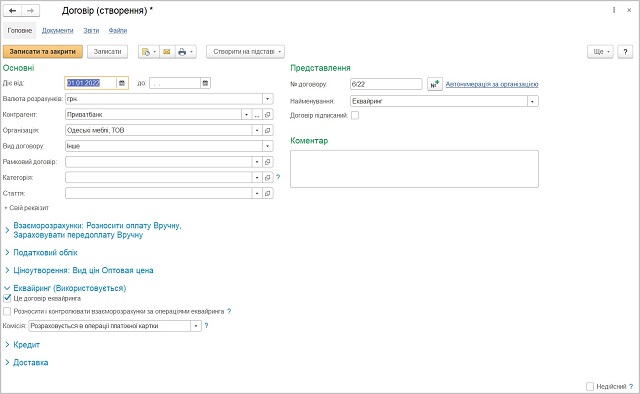Image resolution: width=640 pixels, height=394 pixels.
Task: Open 'Автонумерація за організацією' link
Action: [492, 84]
